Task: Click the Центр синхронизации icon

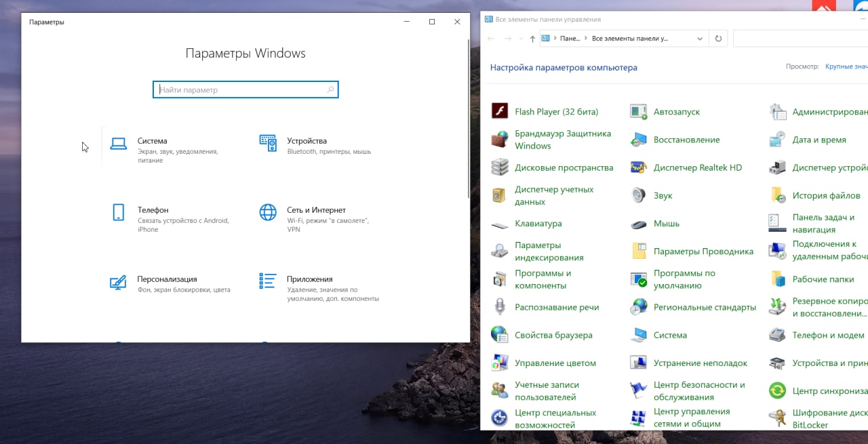Action: click(777, 390)
